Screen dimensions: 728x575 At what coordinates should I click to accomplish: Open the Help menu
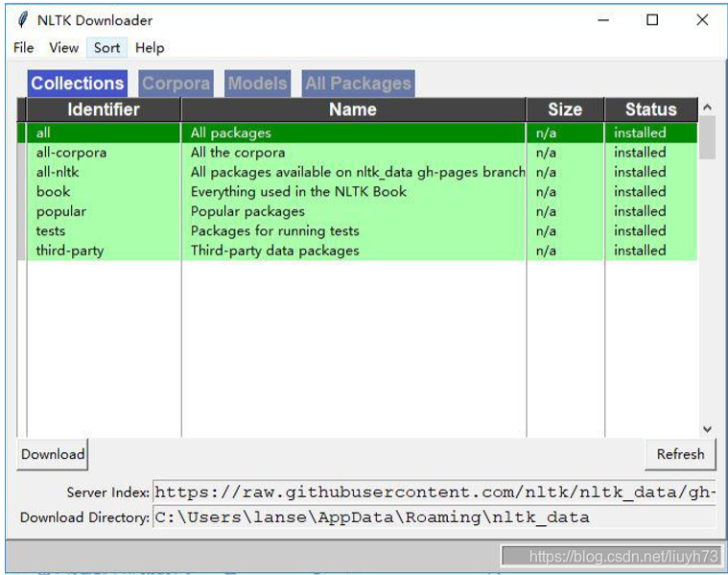[x=150, y=48]
